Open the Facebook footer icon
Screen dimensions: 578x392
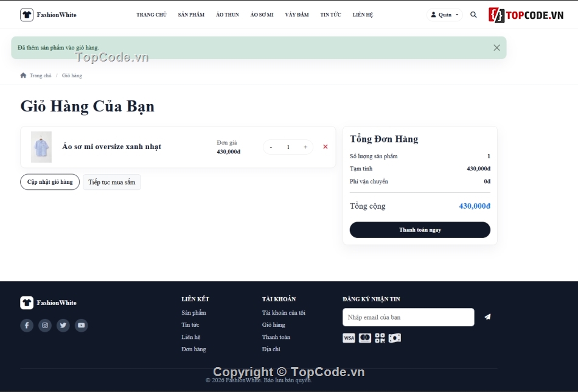point(27,325)
